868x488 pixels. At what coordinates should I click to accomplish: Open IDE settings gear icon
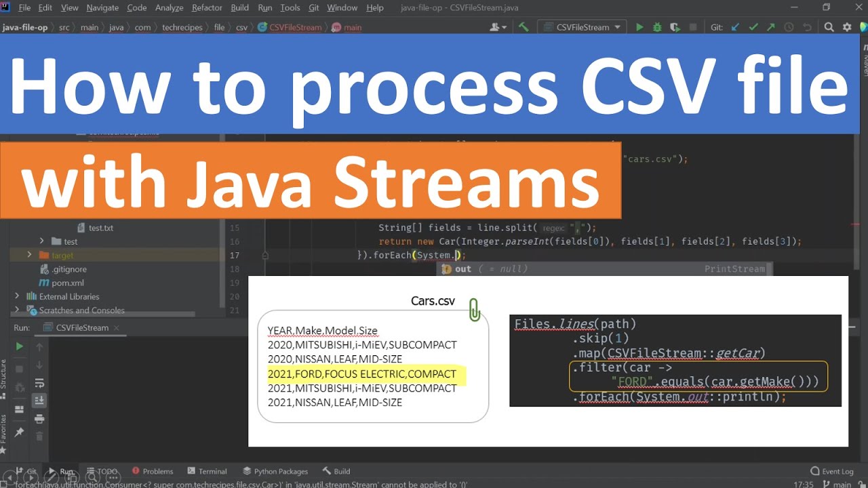(847, 27)
